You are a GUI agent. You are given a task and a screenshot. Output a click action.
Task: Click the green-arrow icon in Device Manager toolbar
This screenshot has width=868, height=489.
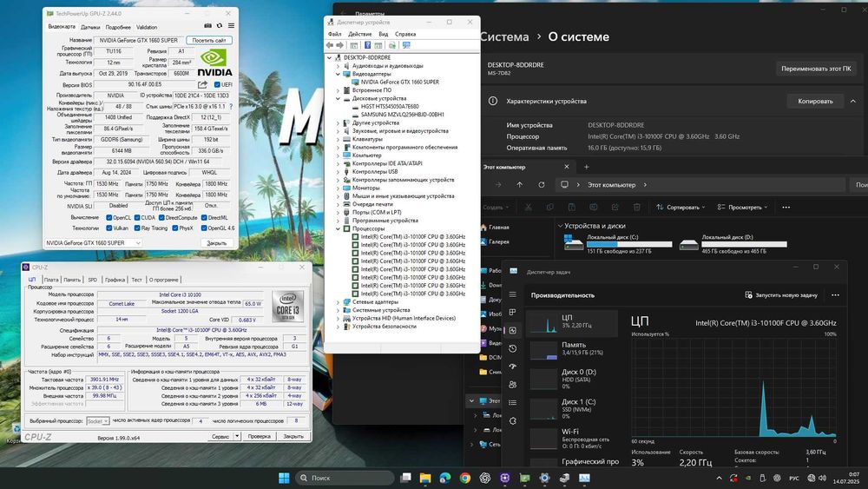(392, 45)
